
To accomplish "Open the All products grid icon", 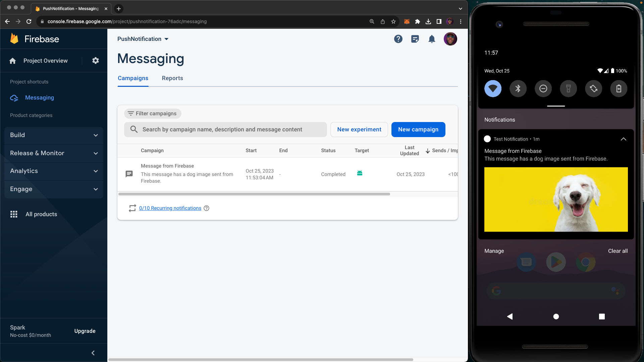I will (x=14, y=214).
